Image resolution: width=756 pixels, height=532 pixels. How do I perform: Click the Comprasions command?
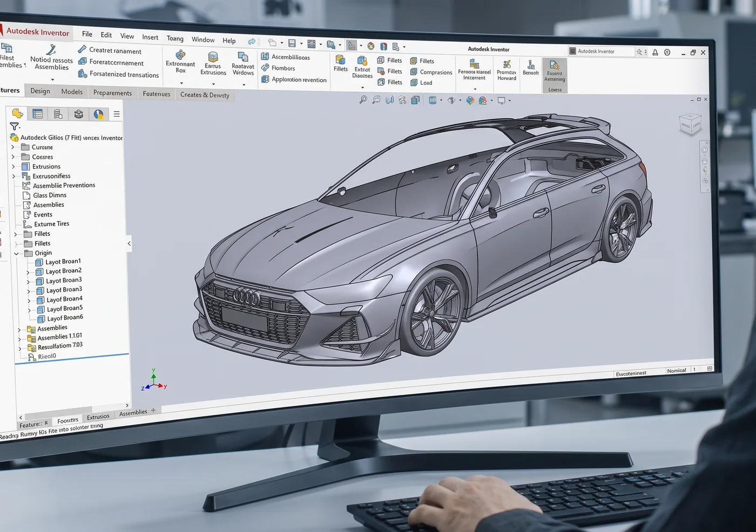point(431,72)
